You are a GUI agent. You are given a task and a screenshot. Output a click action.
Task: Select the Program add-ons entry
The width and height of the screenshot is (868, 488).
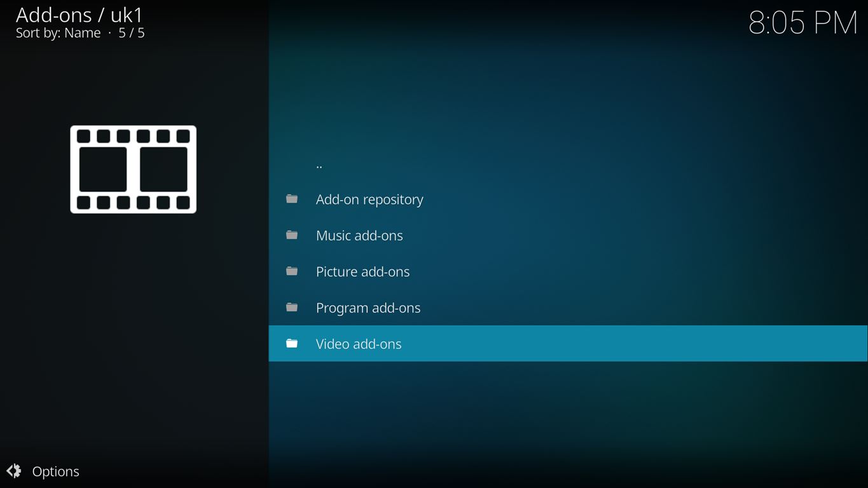(368, 308)
